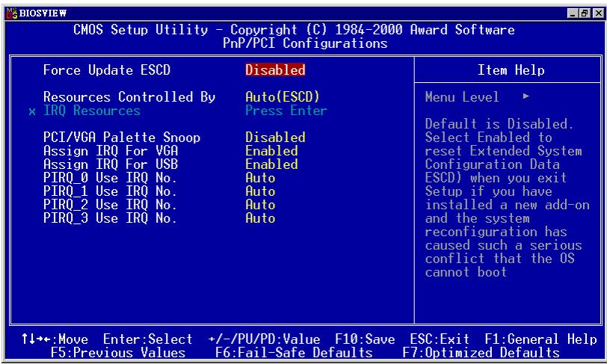Image resolution: width=607 pixels, height=364 pixels.
Task: Click the F10:Save hint
Action: pyautogui.click(x=365, y=339)
